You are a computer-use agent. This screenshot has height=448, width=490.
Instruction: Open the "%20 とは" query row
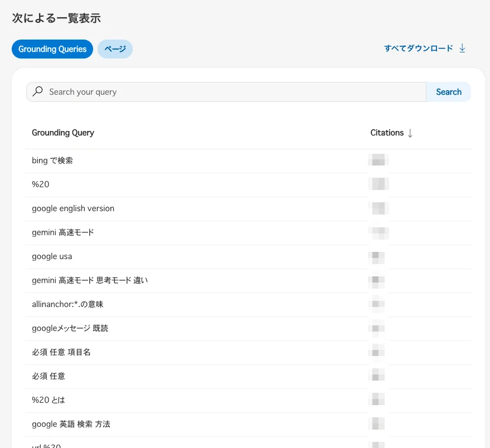pos(49,400)
